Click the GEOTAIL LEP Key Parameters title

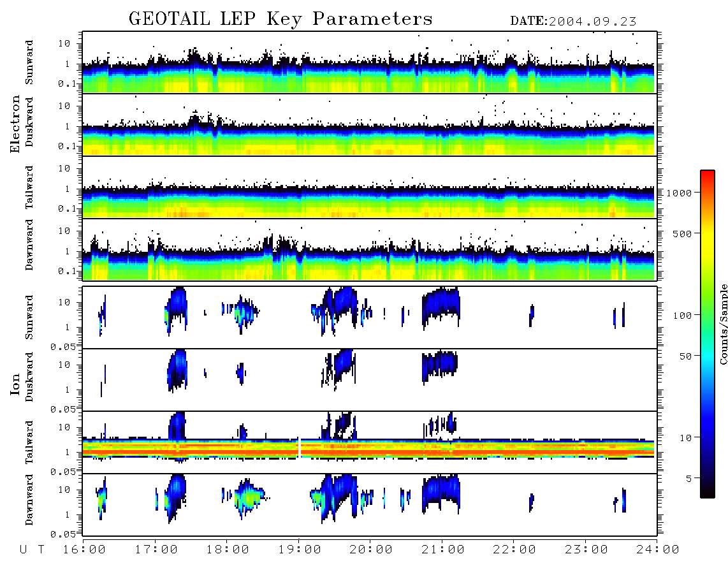[280, 19]
